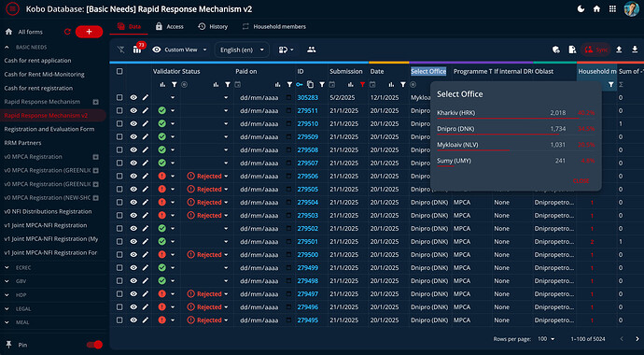Go to next page of results
Image resolution: width=644 pixels, height=355 pixels.
pos(637,339)
